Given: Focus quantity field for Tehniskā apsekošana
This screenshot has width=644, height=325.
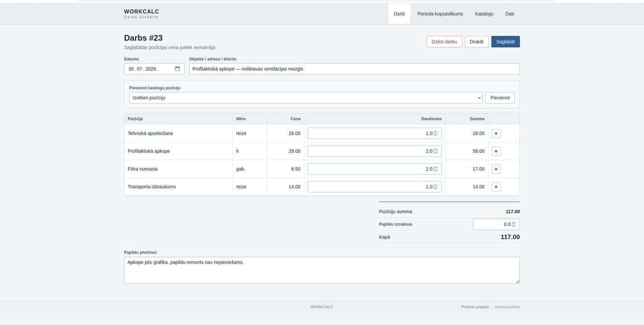Looking at the screenshot, I should [374, 133].
